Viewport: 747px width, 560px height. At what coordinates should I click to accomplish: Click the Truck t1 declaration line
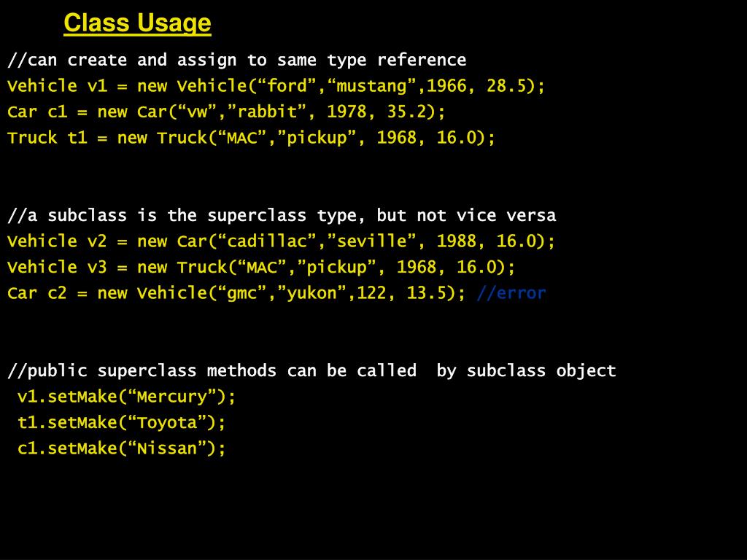click(251, 138)
